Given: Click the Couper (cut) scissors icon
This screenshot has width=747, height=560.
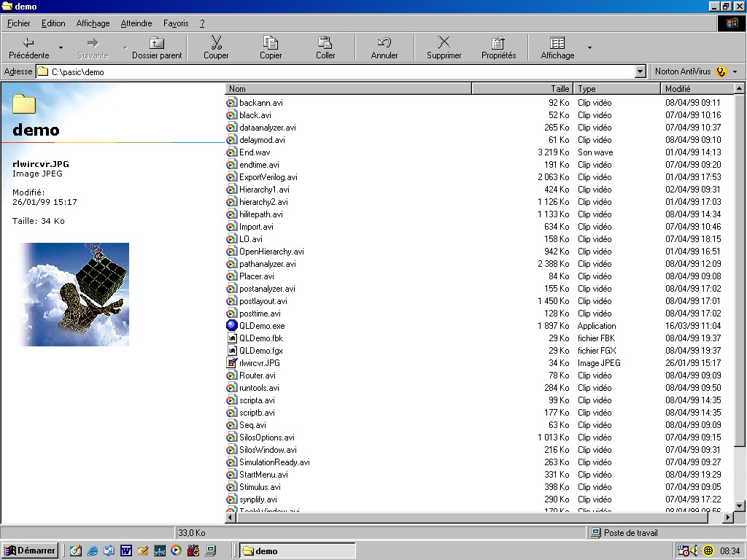Looking at the screenshot, I should click(216, 43).
